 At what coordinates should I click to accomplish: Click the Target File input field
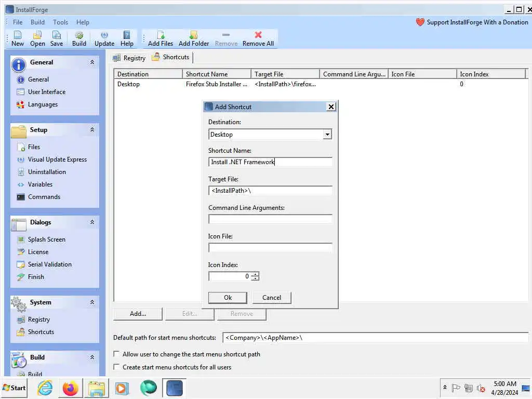coord(270,191)
